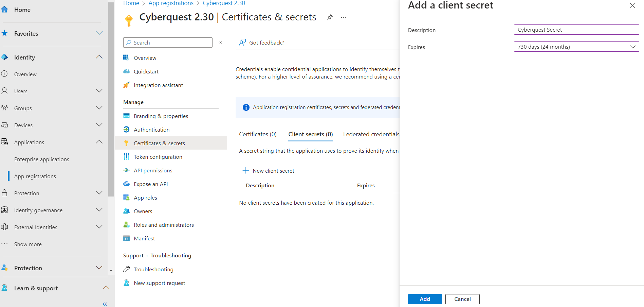Screen dimensions: 644x307
Task: Click the left sidebar vertical scrollbar
Action: pyautogui.click(x=111, y=99)
